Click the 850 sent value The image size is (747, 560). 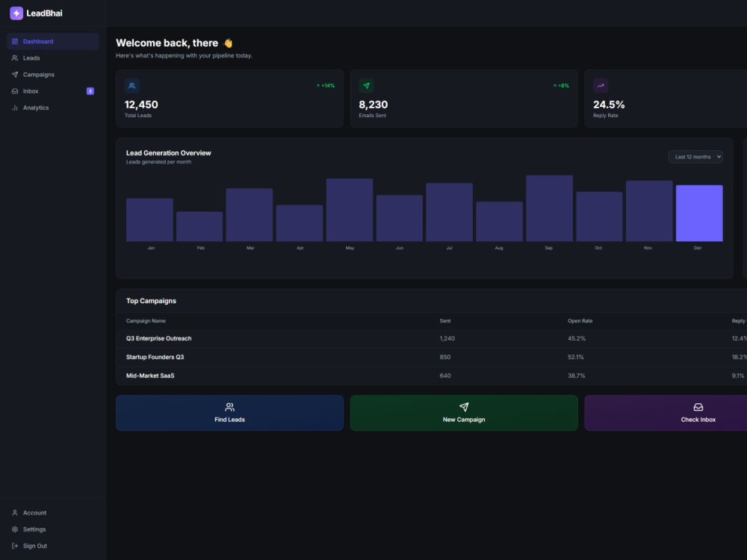[x=445, y=357]
